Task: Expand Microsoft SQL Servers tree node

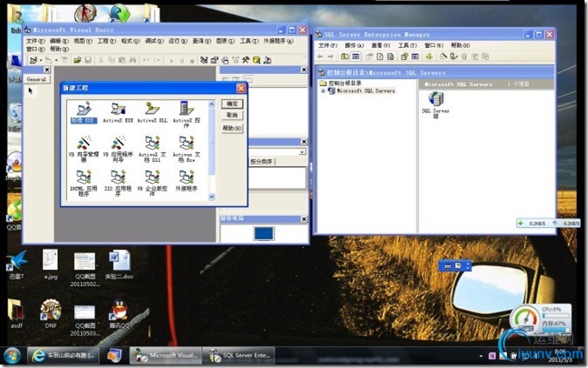Action: [323, 91]
